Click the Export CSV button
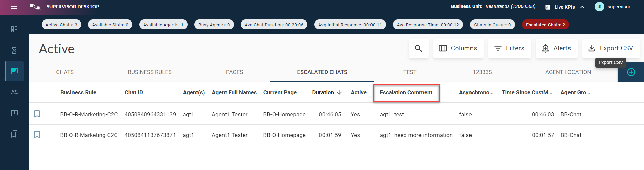The height and width of the screenshot is (170, 644). (x=611, y=48)
